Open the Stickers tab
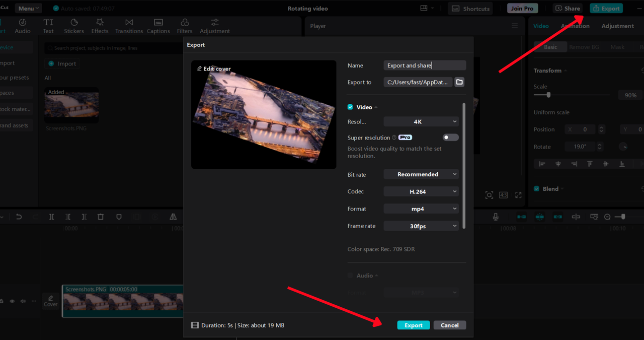The height and width of the screenshot is (340, 644). pyautogui.click(x=74, y=26)
